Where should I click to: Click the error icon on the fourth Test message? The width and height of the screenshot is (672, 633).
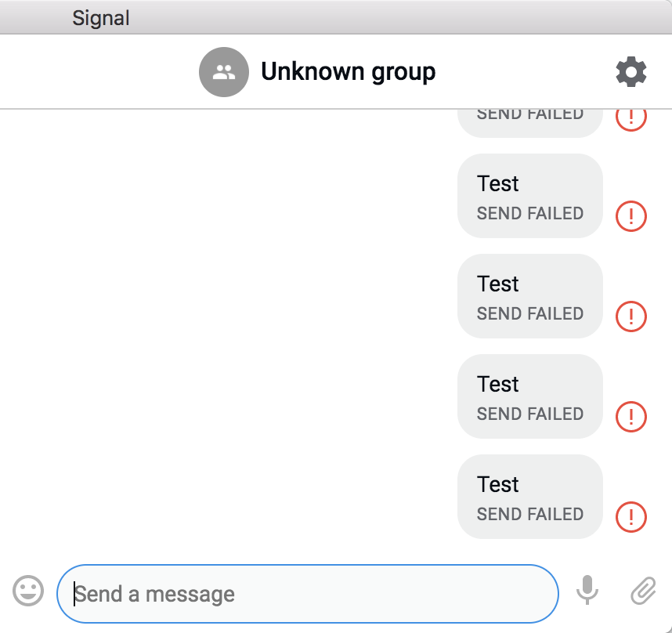click(631, 417)
